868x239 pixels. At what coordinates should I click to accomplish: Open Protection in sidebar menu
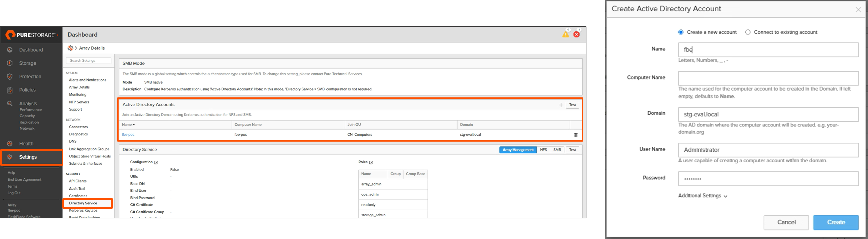click(x=30, y=77)
